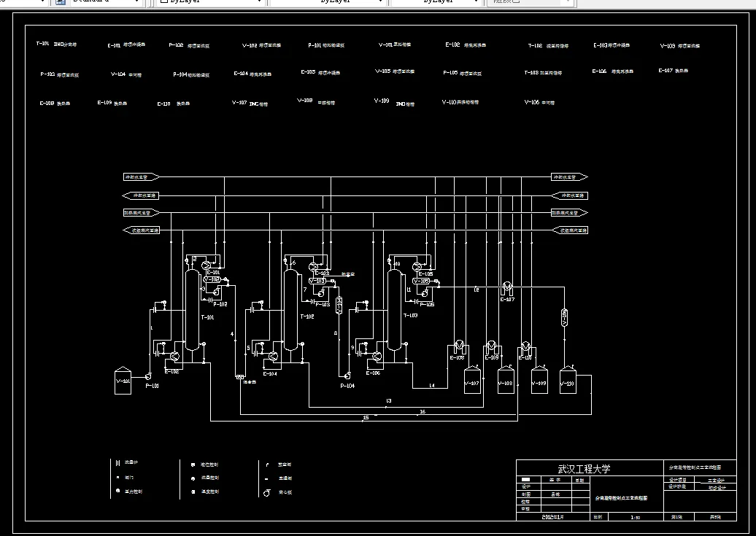Select the V-107 tank symbol

[x=472, y=380]
